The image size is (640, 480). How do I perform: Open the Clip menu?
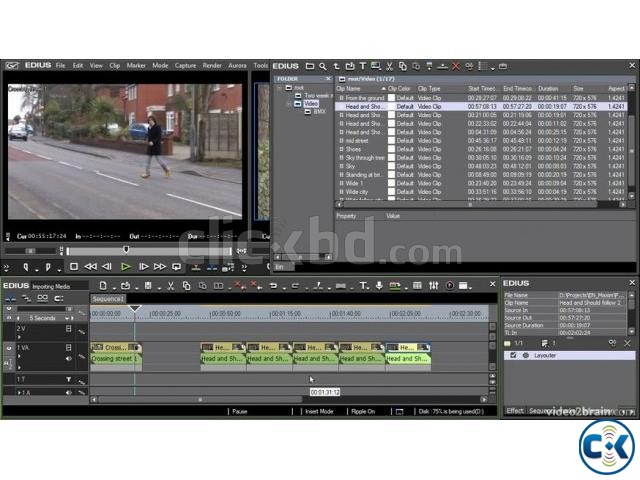(115, 65)
